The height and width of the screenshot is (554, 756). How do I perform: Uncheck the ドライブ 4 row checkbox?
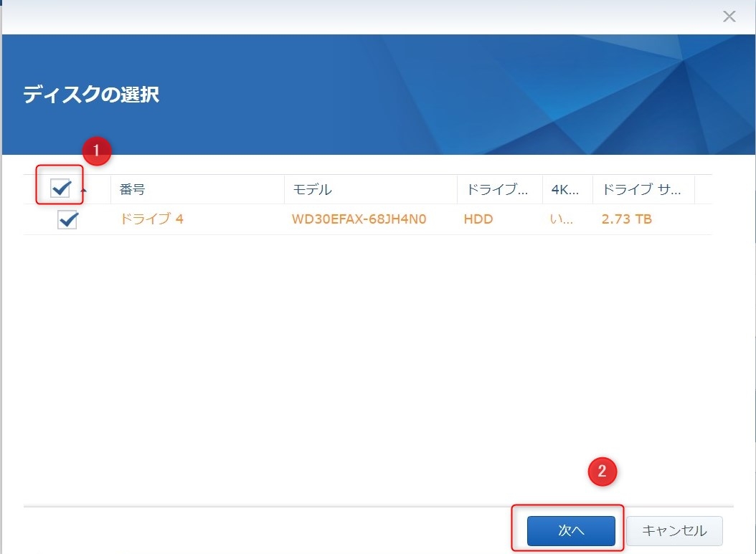click(67, 219)
